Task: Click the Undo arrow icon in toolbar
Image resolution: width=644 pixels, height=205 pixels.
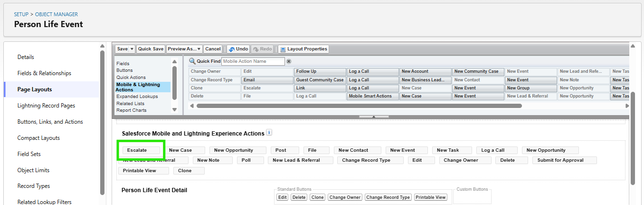Action: tap(231, 49)
